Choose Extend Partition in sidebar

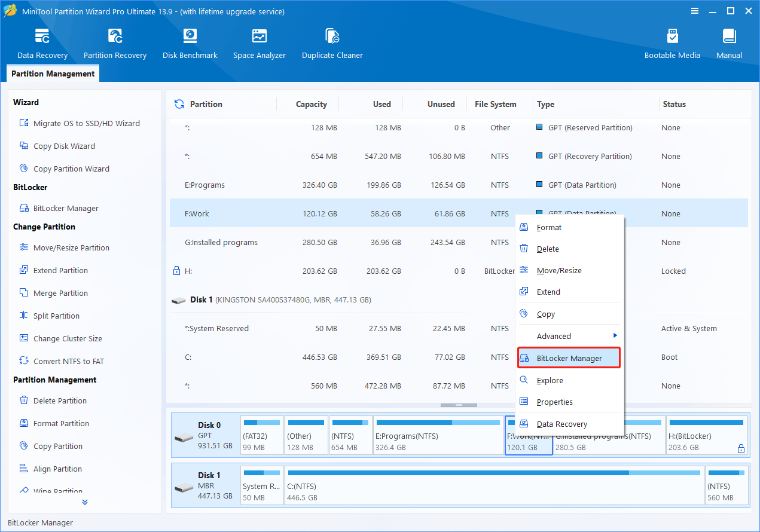pos(53,270)
